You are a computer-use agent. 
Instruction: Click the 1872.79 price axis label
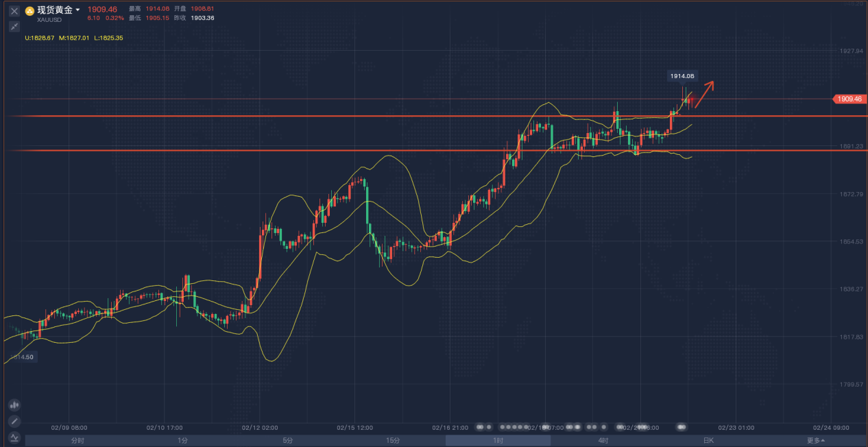click(x=850, y=194)
